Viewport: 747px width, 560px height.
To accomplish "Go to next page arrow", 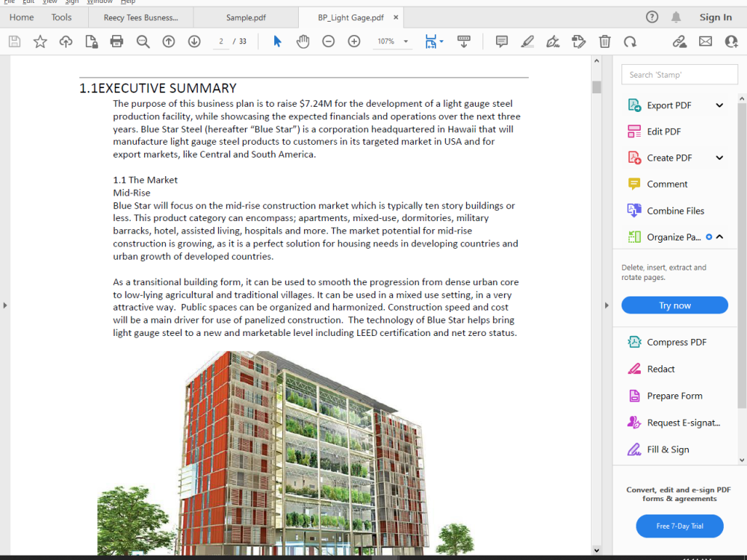I will coord(194,41).
